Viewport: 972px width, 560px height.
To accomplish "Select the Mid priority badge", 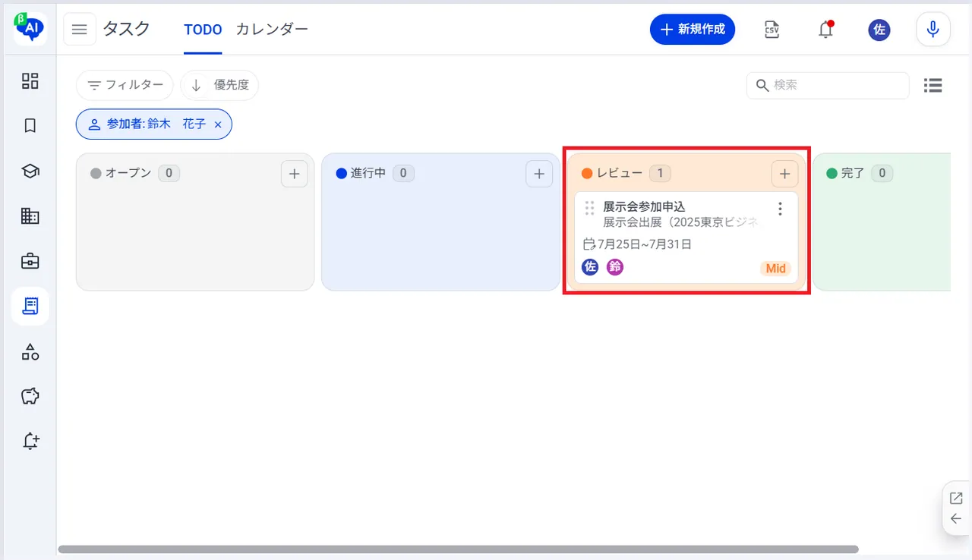I will 775,269.
